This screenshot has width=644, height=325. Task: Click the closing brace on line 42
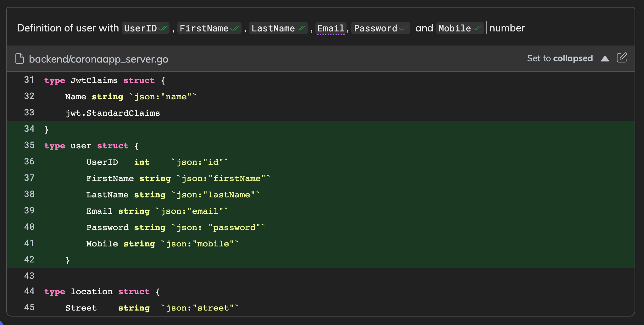coord(68,260)
